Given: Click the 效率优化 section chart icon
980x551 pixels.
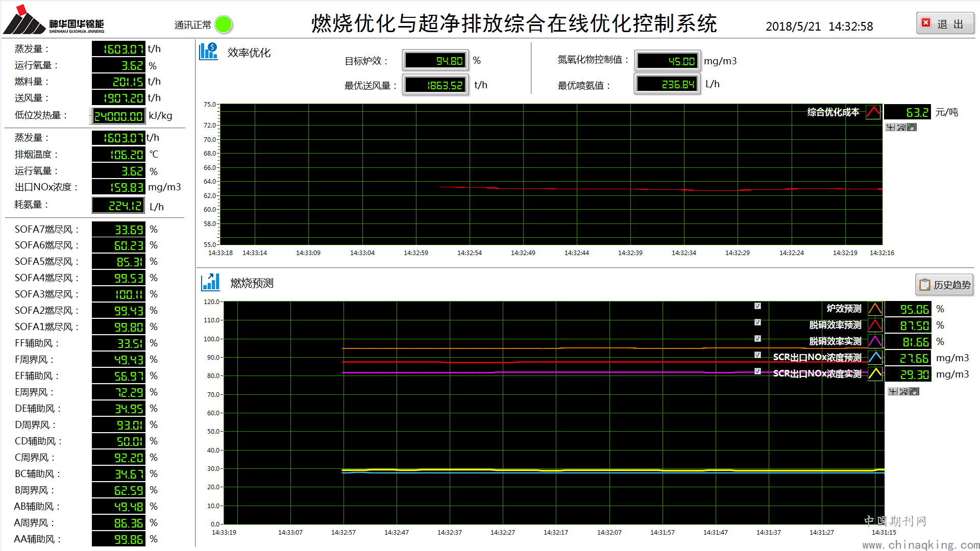Looking at the screenshot, I should pos(209,52).
